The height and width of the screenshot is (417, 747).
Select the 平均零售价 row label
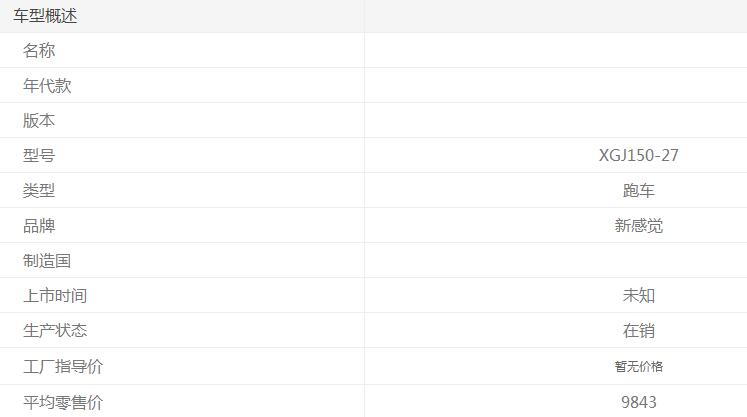point(63,402)
